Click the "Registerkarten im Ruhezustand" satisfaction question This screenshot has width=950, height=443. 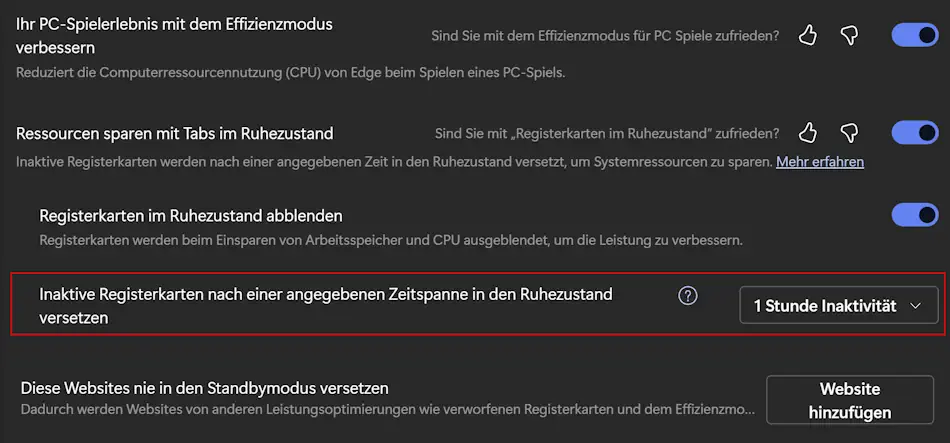tap(607, 133)
